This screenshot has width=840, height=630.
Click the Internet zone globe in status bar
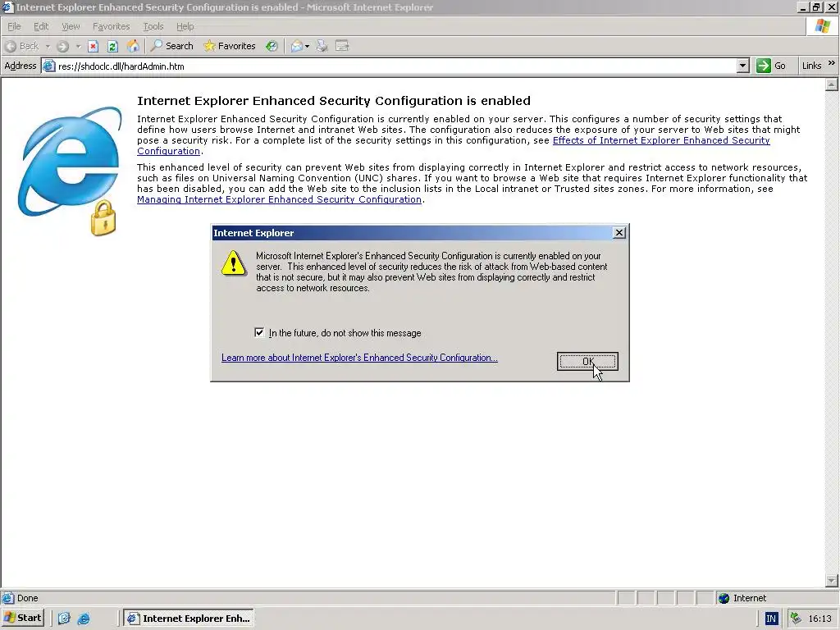(724, 598)
